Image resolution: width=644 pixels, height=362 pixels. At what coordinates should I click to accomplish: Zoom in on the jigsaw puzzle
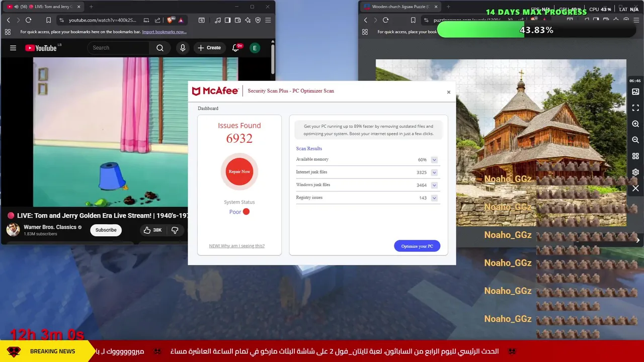coord(635,124)
